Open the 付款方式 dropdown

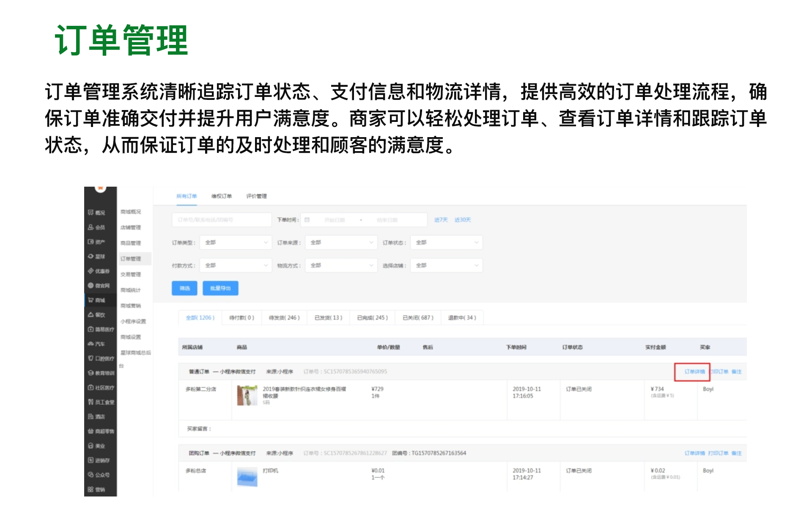[x=236, y=265]
